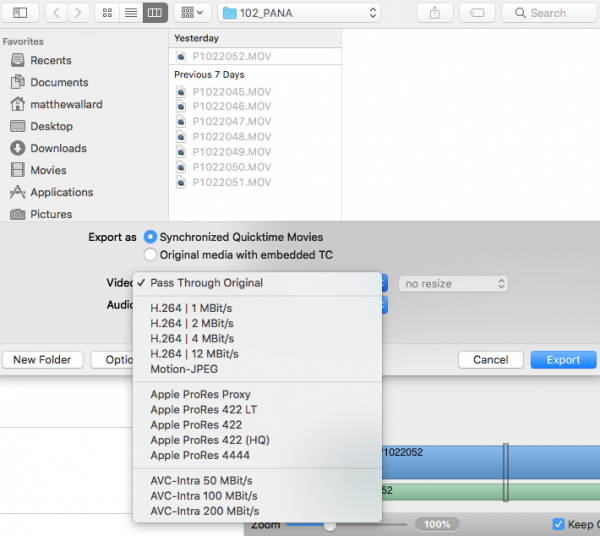Toggle the Keep checkbox near zoom
The width and height of the screenshot is (600, 536).
tap(559, 524)
